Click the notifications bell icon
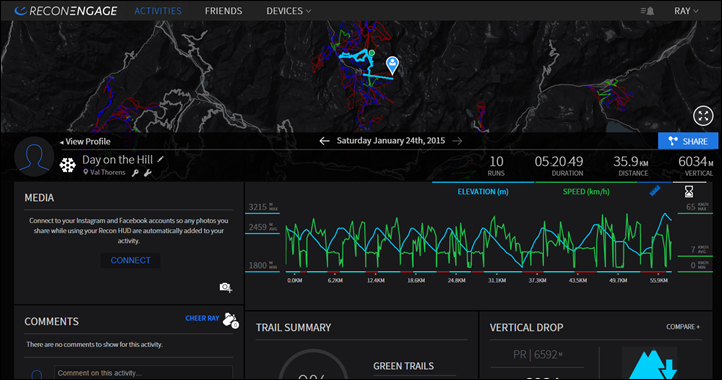Screen dimensions: 722x380 click(647, 11)
